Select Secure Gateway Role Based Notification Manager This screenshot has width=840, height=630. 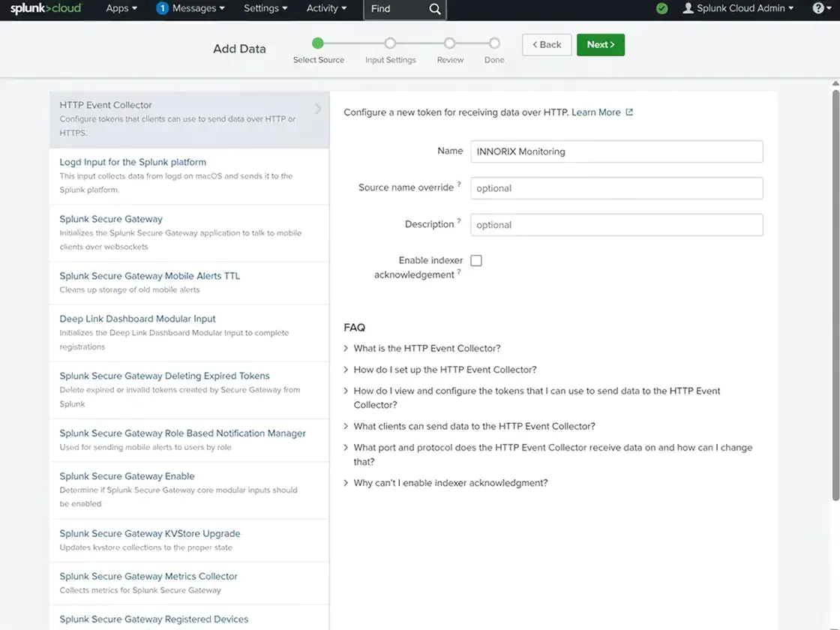190,440
